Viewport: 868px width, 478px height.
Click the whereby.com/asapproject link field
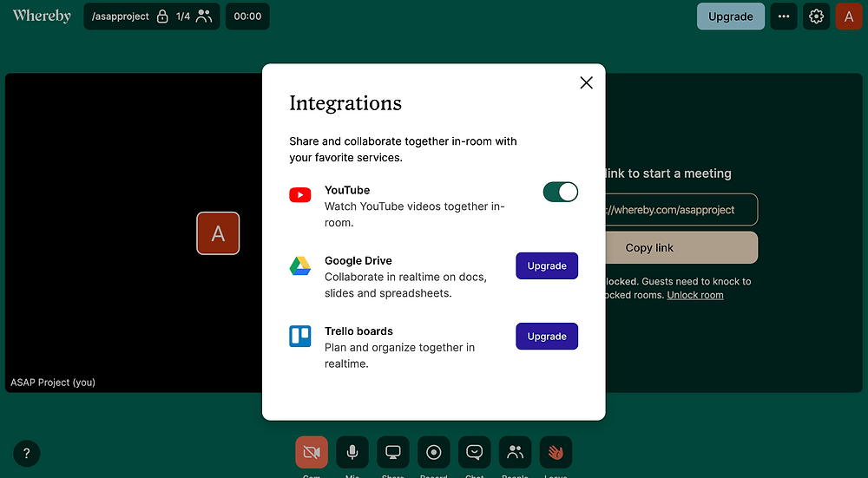point(681,210)
